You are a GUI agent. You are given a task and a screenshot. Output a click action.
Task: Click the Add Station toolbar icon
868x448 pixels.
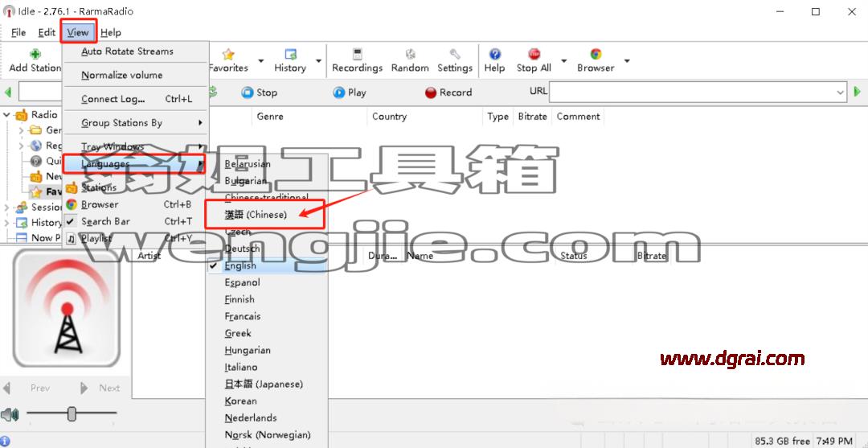(x=35, y=54)
